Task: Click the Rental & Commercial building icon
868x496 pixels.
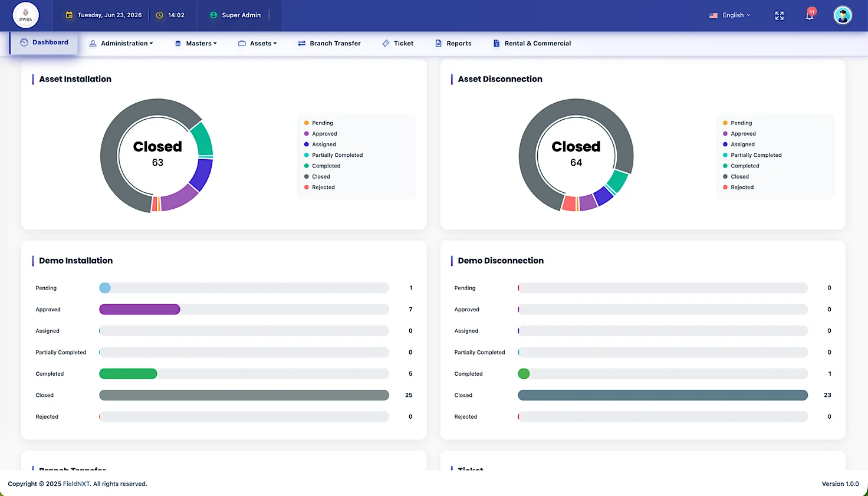Action: tap(497, 43)
